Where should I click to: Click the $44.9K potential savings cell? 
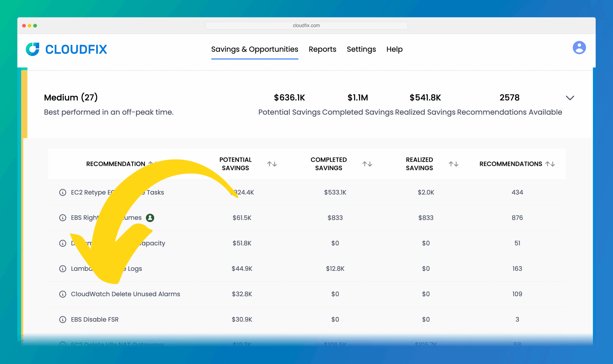click(242, 269)
